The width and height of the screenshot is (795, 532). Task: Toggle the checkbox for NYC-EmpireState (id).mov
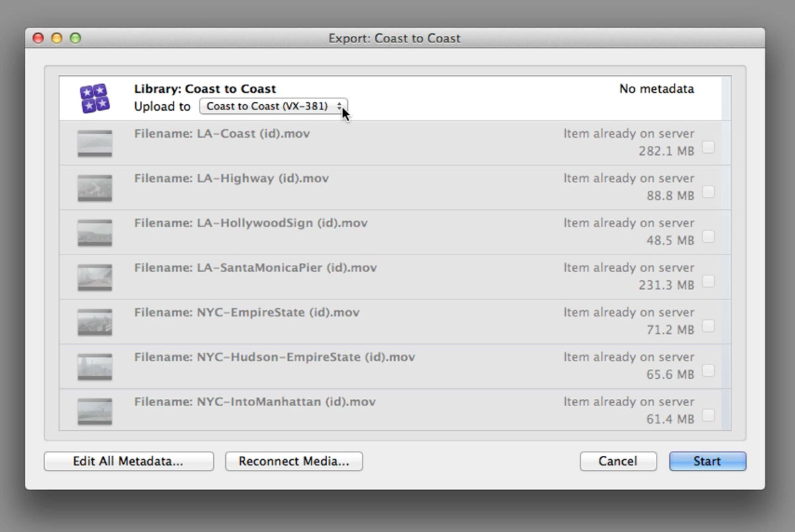pos(708,326)
